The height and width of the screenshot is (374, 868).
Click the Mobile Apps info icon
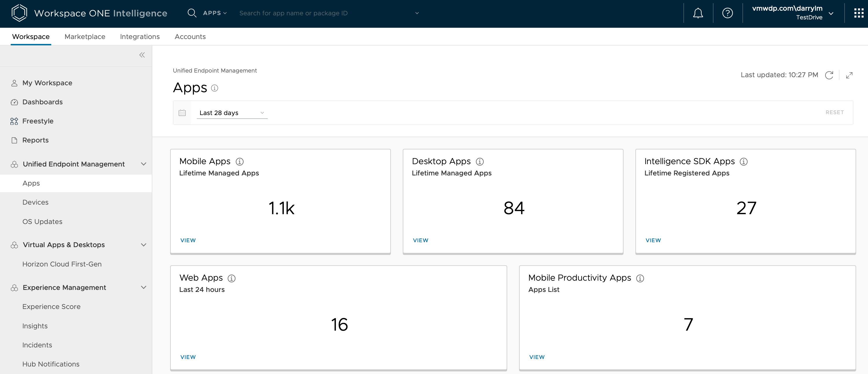[240, 162]
